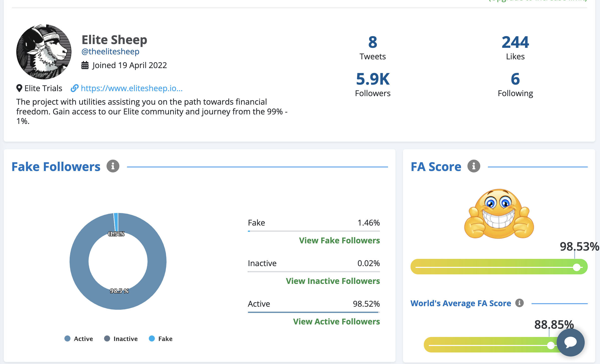Click the calendar icon next to join date
The height and width of the screenshot is (364, 600).
85,65
